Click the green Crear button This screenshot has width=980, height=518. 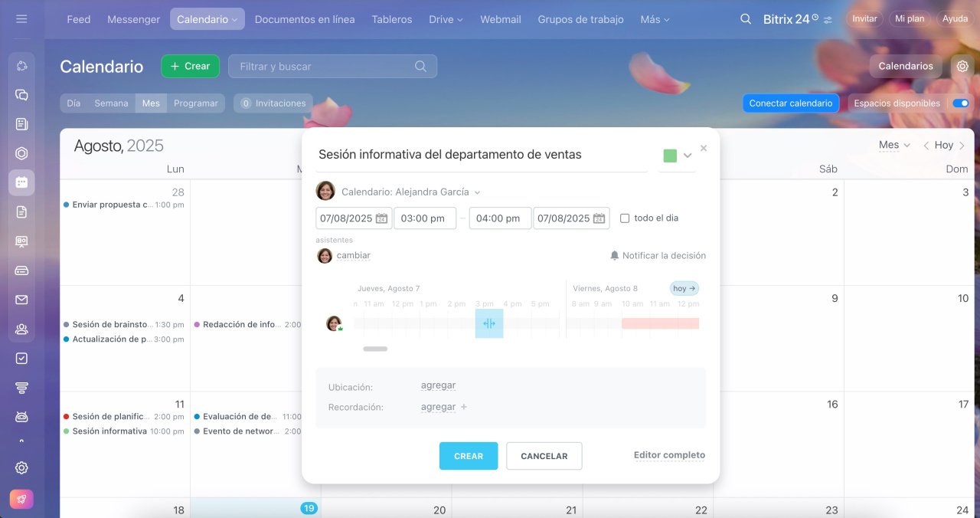pyautogui.click(x=190, y=66)
